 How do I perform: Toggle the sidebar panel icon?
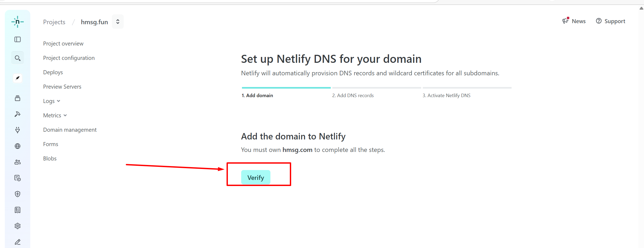tap(18, 39)
